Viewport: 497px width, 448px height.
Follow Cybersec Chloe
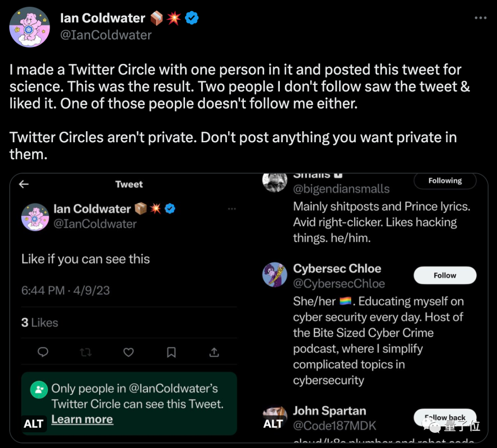click(x=445, y=275)
